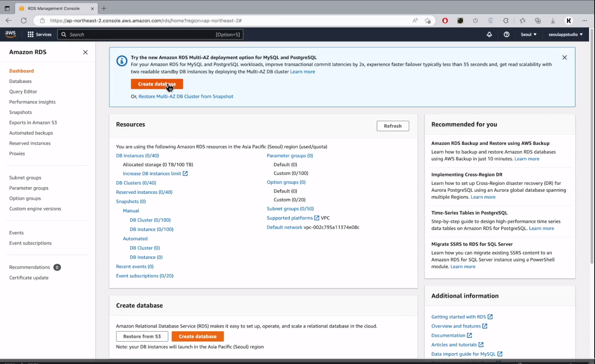Add page to favorites star icon
Image resolution: width=595 pixels, height=364 pixels.
[x=428, y=21]
